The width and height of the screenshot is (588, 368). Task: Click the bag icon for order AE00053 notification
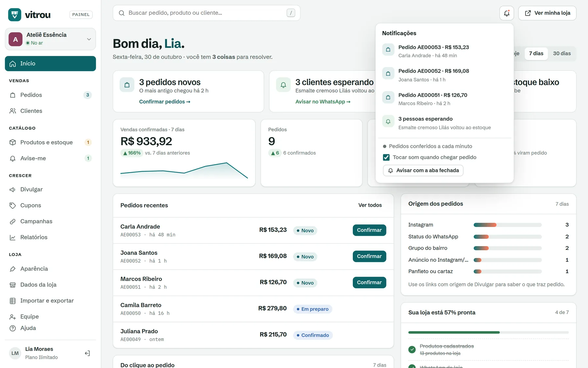pos(388,50)
